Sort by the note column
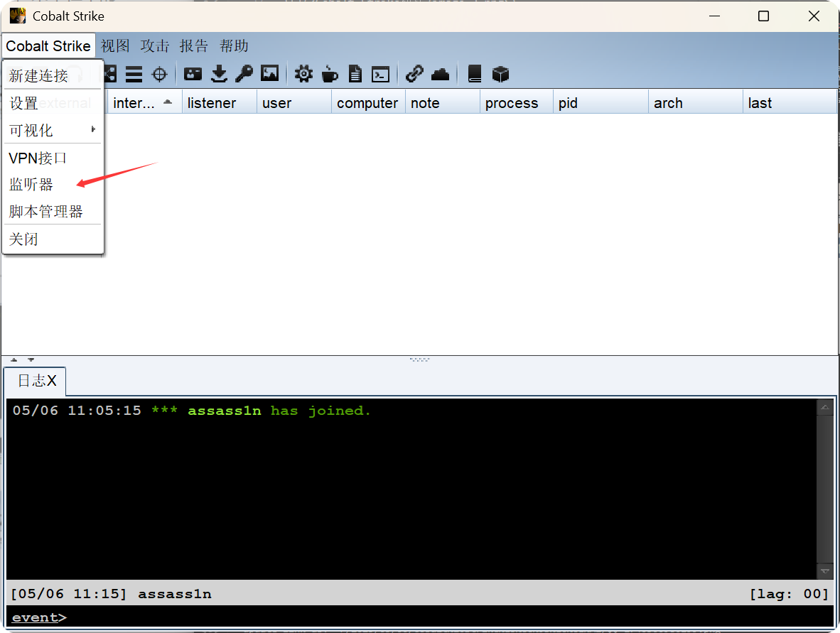The width and height of the screenshot is (840, 633). tap(443, 103)
